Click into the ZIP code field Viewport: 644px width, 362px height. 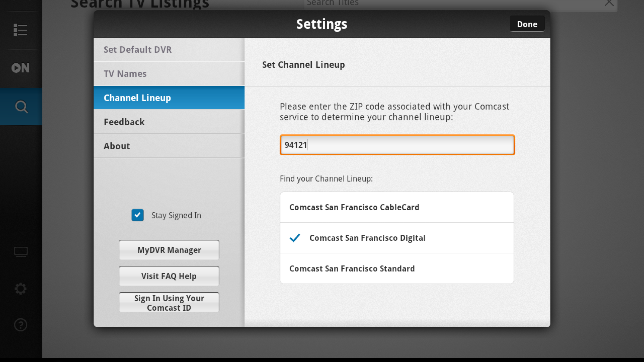tap(397, 145)
